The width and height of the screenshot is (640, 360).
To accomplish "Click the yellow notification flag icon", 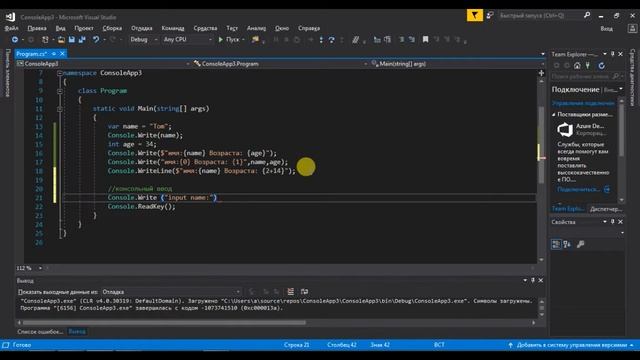I will [475, 16].
